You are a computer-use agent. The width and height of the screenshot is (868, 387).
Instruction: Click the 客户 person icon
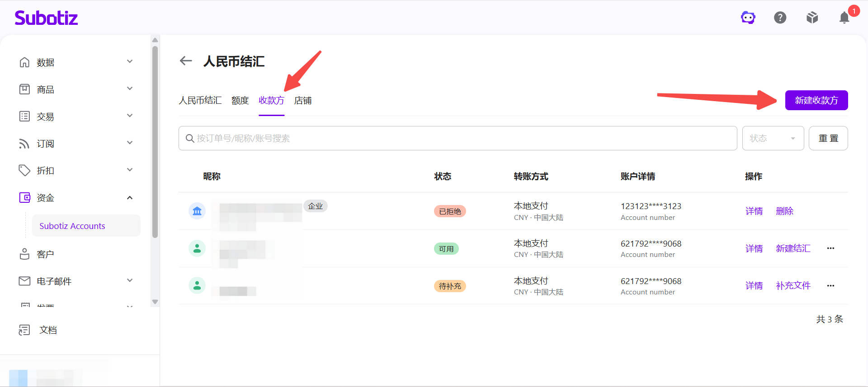click(24, 254)
